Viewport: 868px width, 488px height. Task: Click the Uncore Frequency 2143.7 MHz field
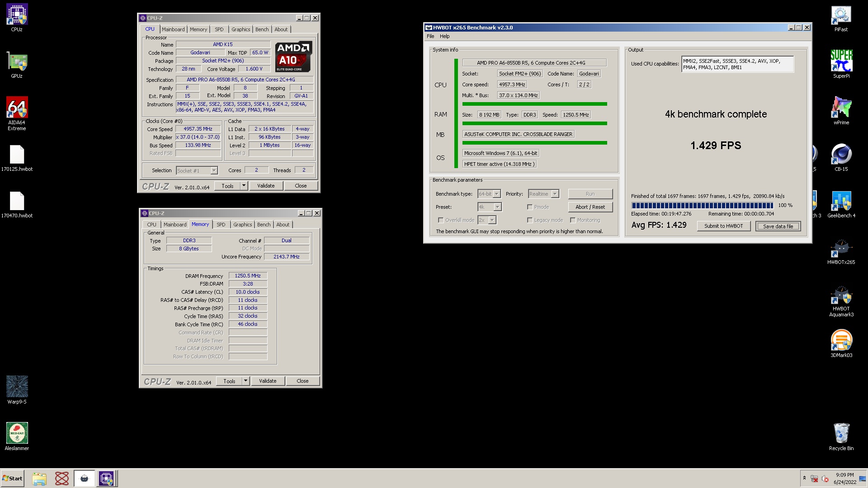[287, 257]
